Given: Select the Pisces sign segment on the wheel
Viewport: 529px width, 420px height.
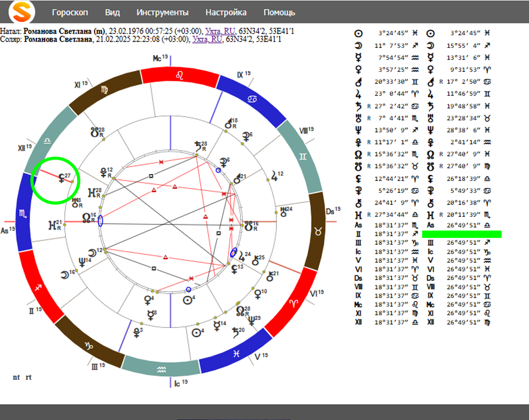Looking at the screenshot, I should tap(236, 353).
